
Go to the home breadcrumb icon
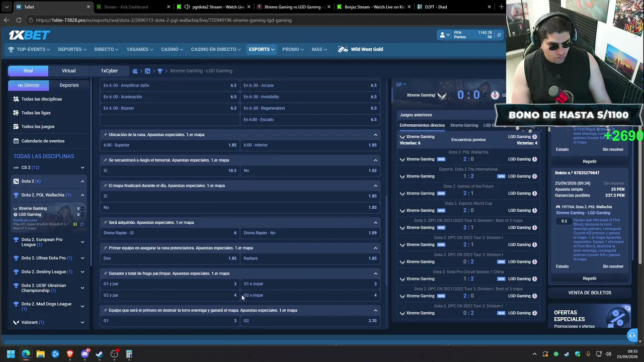135,71
